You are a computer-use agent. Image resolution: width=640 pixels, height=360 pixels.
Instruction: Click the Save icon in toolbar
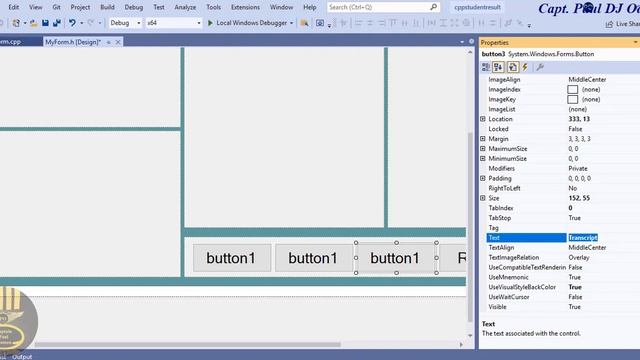pyautogui.click(x=45, y=23)
